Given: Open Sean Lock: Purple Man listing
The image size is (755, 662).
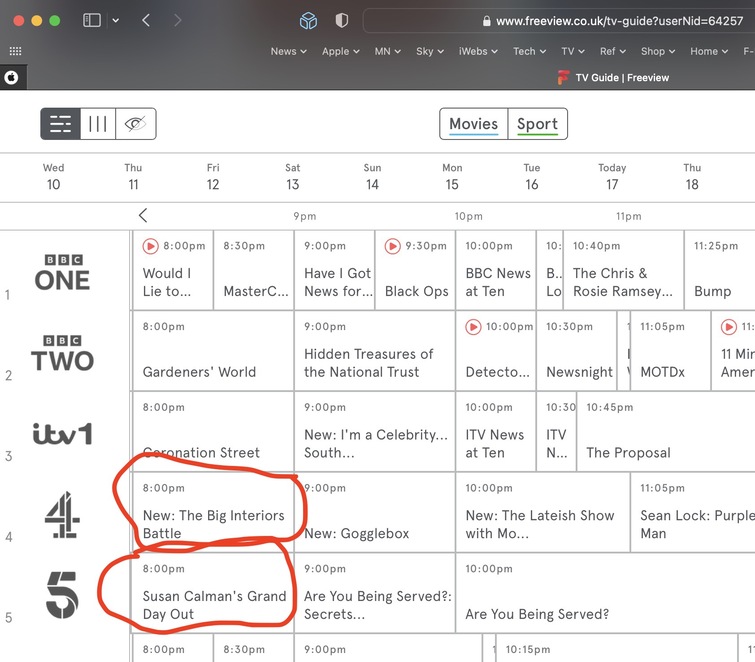Looking at the screenshot, I should 693,512.
